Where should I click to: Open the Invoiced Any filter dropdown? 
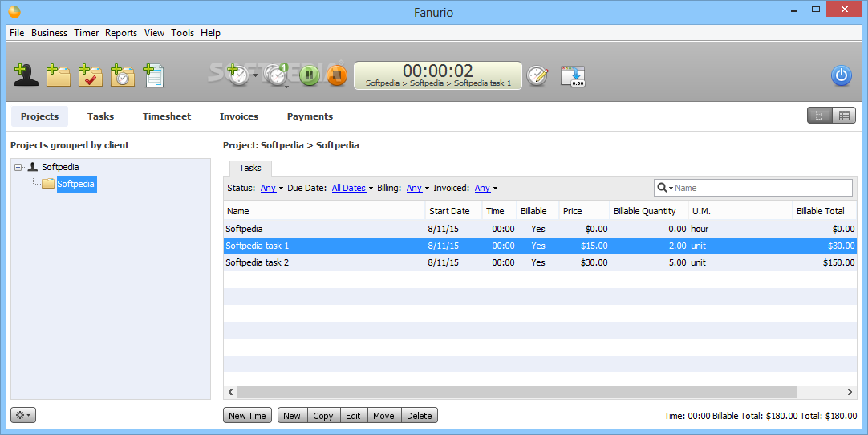point(486,188)
